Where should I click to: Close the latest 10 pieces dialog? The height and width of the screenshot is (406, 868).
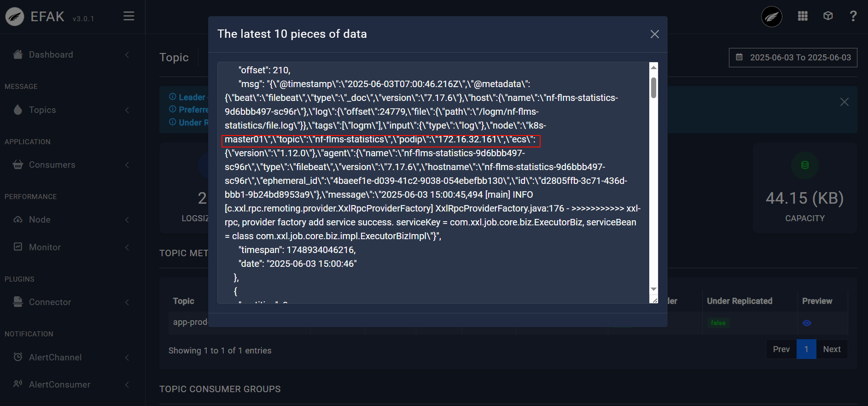click(x=654, y=34)
